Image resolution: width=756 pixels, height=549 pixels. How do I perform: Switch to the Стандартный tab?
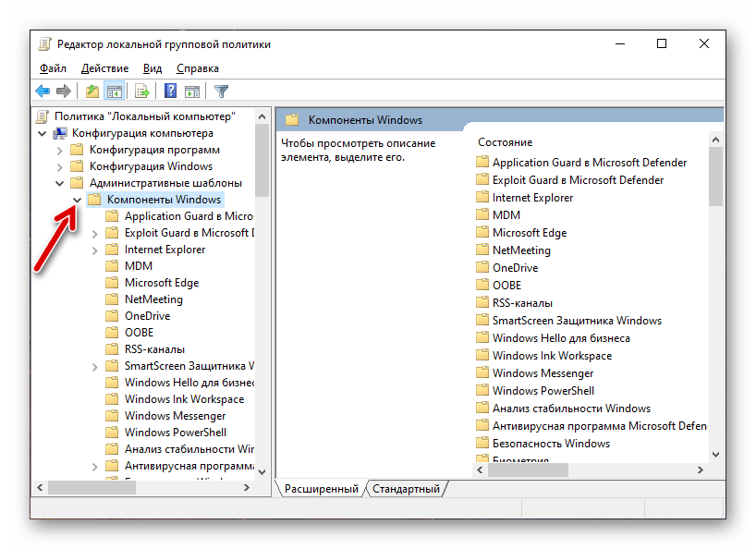[406, 489]
